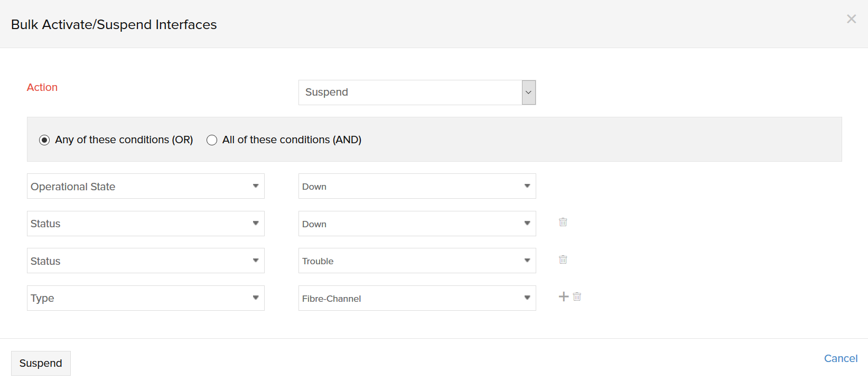Select 'All of these conditions (AND)' radio
This screenshot has height=380, width=868.
pos(212,140)
